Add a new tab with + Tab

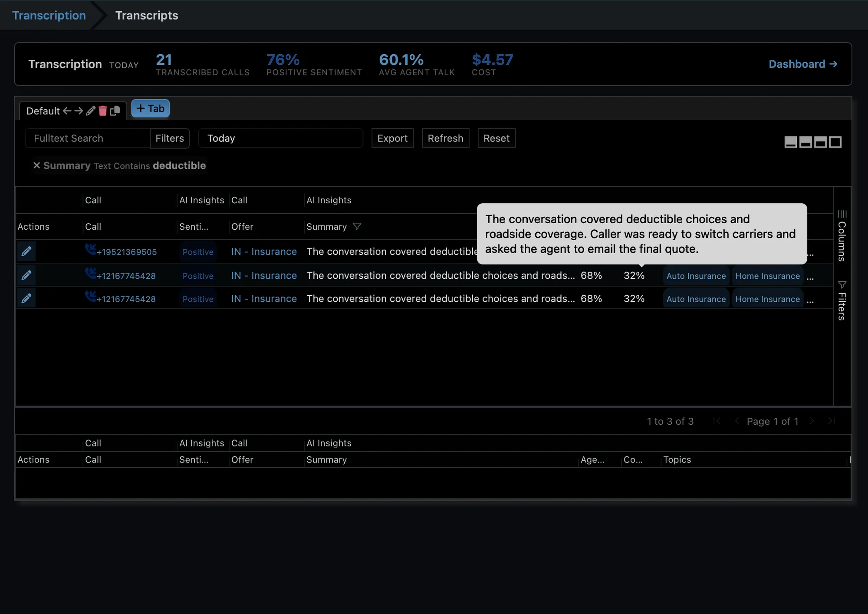tap(151, 109)
